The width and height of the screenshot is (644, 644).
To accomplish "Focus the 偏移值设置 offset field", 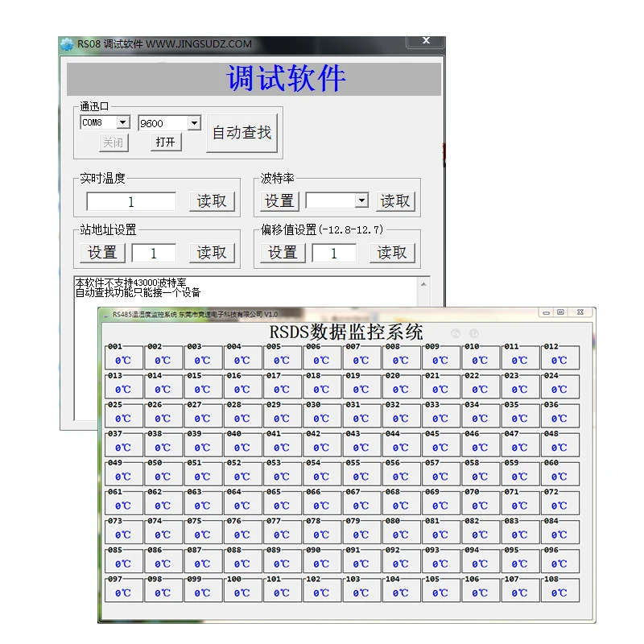I will [x=334, y=253].
